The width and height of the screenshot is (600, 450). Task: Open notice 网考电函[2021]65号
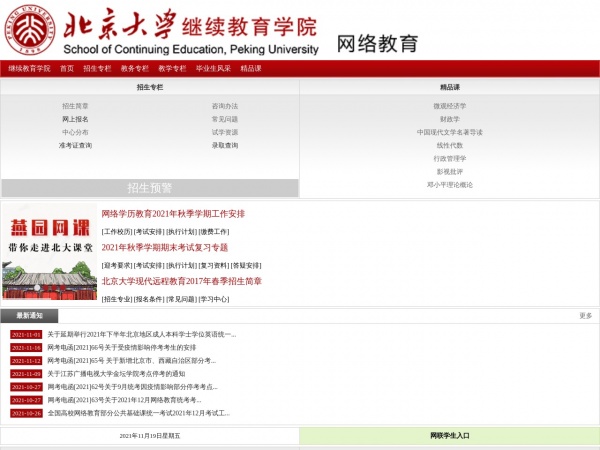coord(132,360)
